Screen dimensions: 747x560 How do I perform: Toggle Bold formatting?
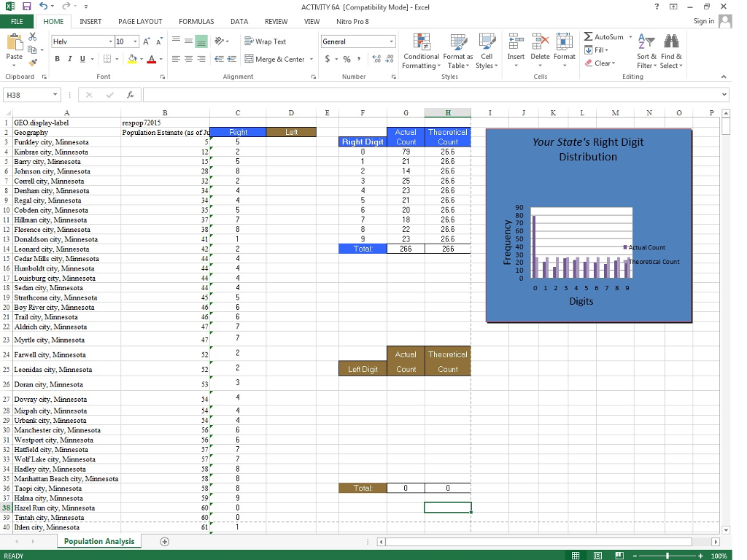pyautogui.click(x=57, y=59)
